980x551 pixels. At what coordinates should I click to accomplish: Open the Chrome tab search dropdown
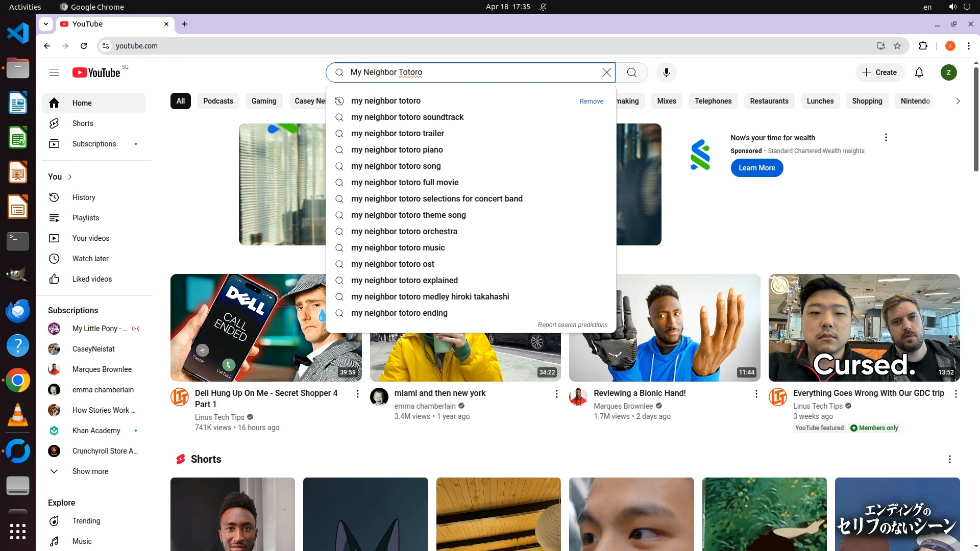pyautogui.click(x=46, y=24)
